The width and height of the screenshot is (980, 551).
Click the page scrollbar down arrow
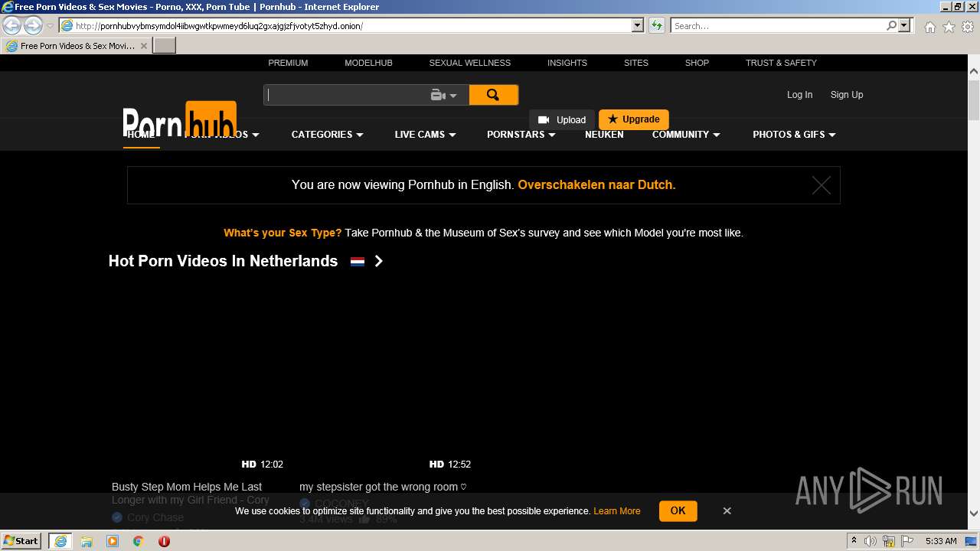974,514
